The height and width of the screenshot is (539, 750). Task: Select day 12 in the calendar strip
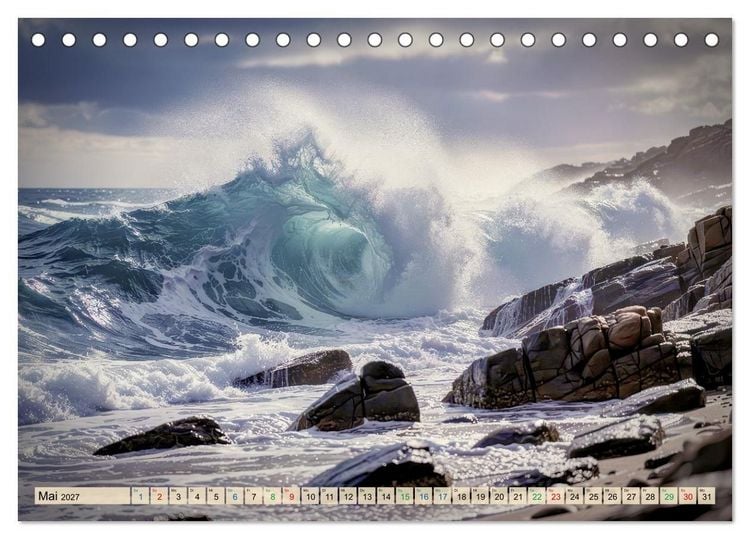click(348, 496)
